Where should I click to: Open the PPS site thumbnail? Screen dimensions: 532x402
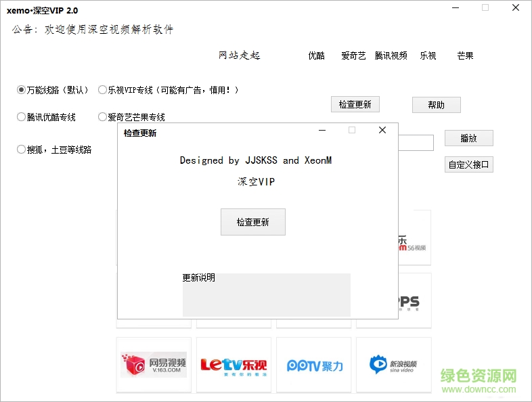(415, 300)
